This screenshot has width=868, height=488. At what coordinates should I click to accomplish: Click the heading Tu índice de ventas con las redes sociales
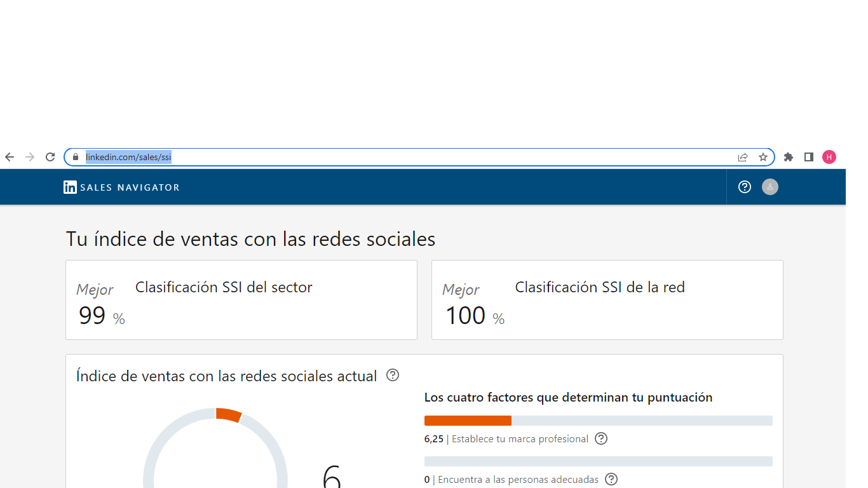pos(250,239)
